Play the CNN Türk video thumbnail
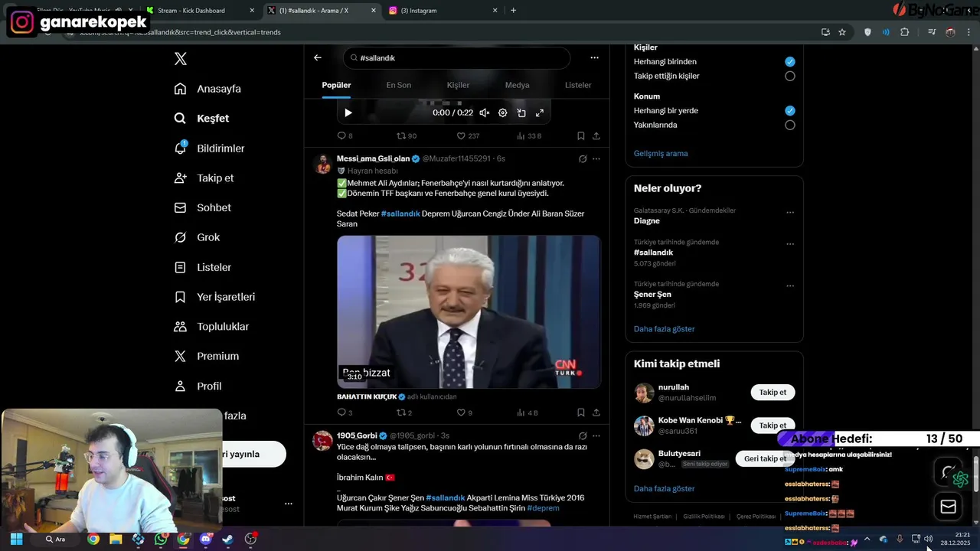 [x=469, y=311]
